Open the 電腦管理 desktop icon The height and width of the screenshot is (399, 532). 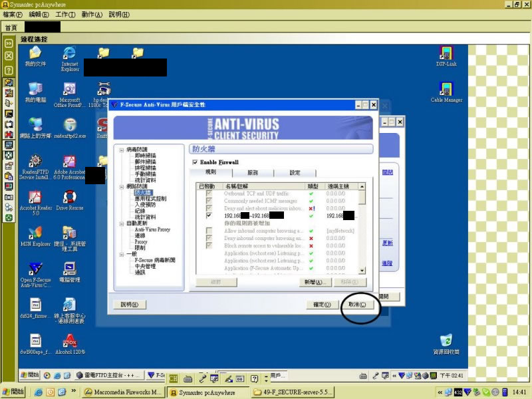pyautogui.click(x=70, y=272)
